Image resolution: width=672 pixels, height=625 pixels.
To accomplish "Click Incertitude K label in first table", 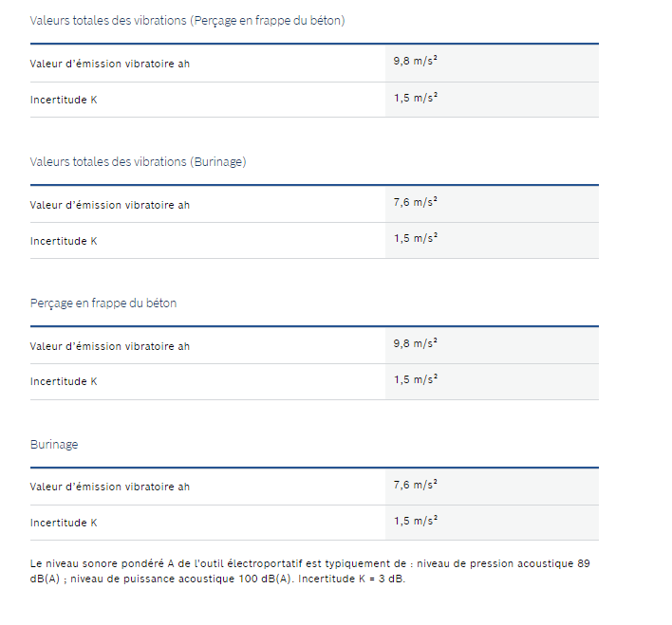I will pyautogui.click(x=64, y=100).
